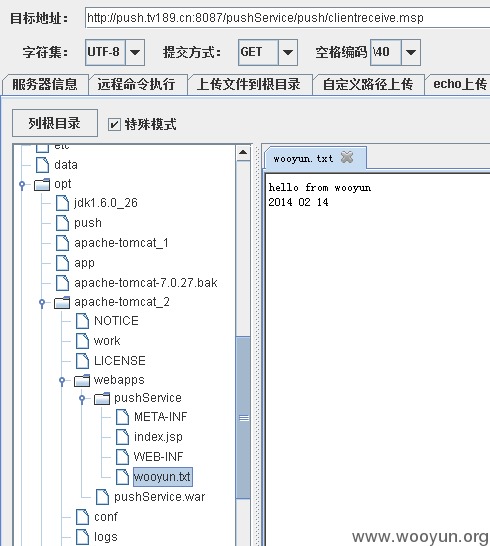Open the 自定义路径上传 tab

(368, 84)
